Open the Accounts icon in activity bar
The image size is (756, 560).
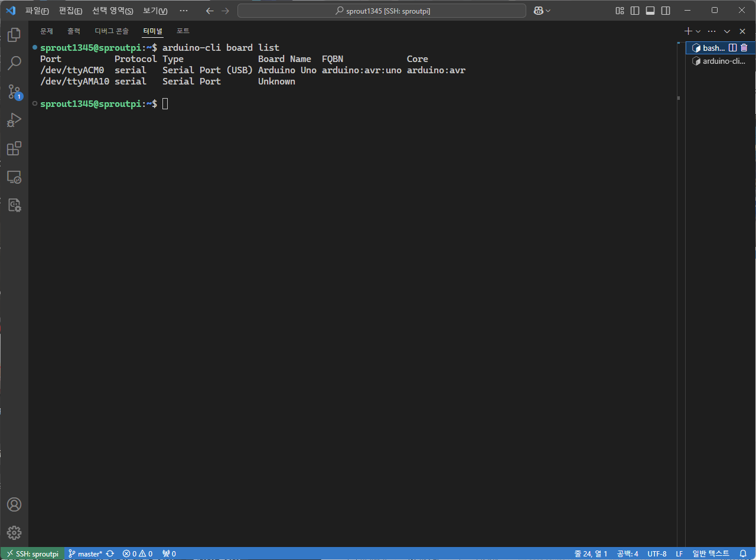[x=14, y=504]
